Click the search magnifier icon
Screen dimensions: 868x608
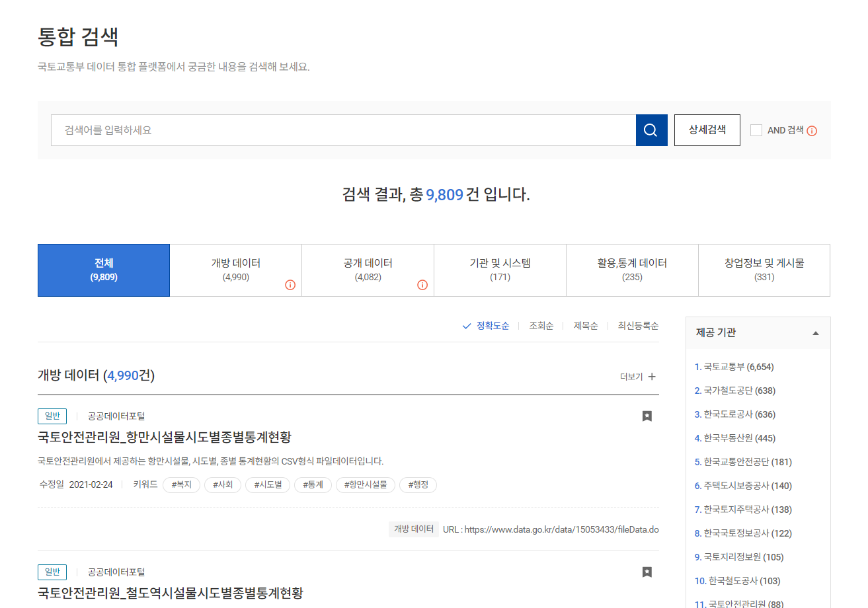(x=651, y=130)
